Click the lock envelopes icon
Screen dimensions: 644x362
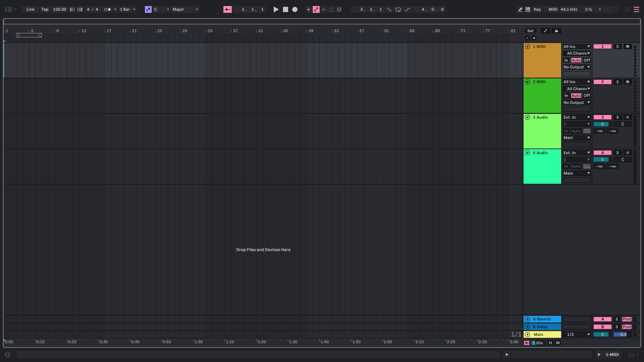coord(556,31)
